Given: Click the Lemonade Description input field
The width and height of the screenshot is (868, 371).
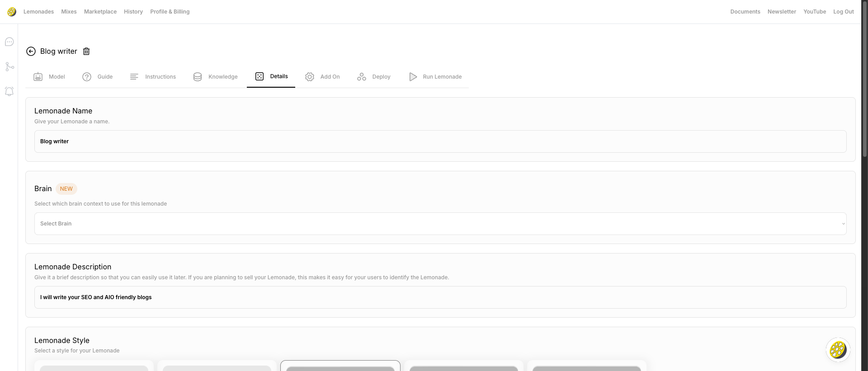Looking at the screenshot, I should 440,297.
